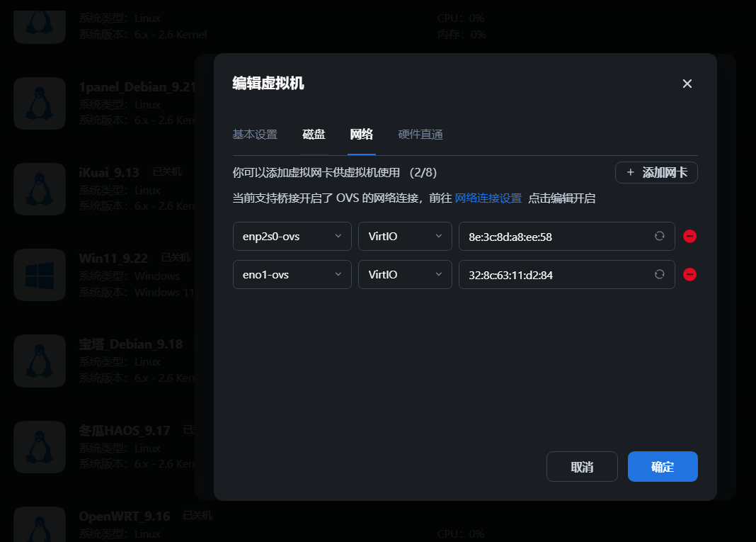This screenshot has width=756, height=542.
Task: Open VirtIO model dropdown for enp2s0-ovs
Action: click(x=405, y=236)
